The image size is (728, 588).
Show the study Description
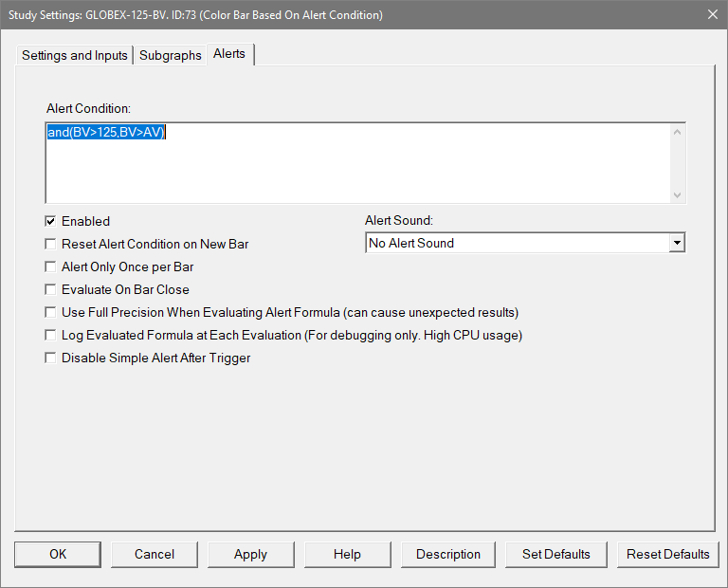pyautogui.click(x=448, y=554)
